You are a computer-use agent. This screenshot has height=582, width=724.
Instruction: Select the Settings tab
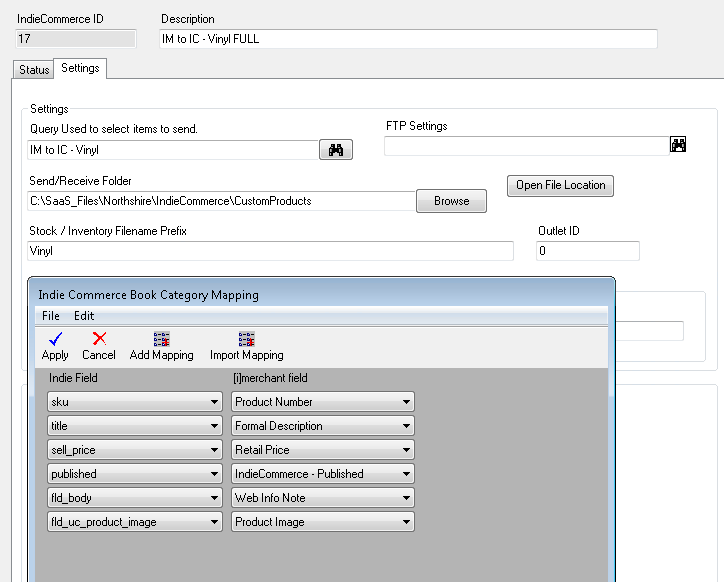80,68
